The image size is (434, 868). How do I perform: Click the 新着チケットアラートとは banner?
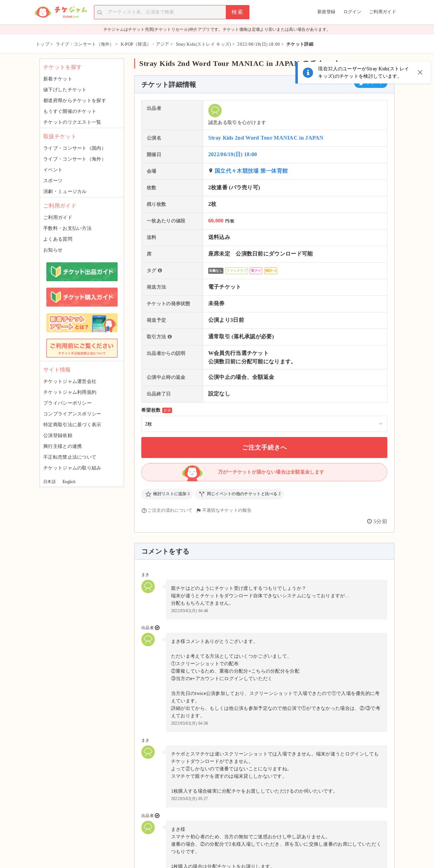(82, 323)
